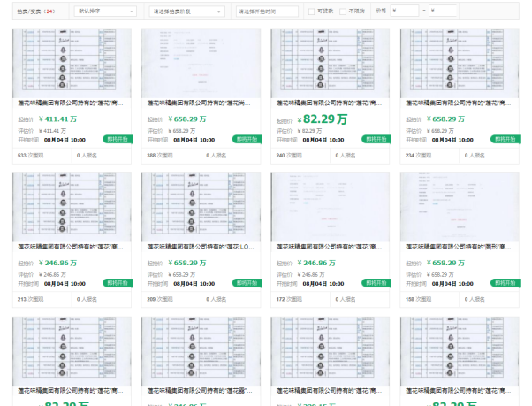Open the 请选择拍卖阶段 dropdown
The width and height of the screenshot is (532, 406).
point(186,11)
